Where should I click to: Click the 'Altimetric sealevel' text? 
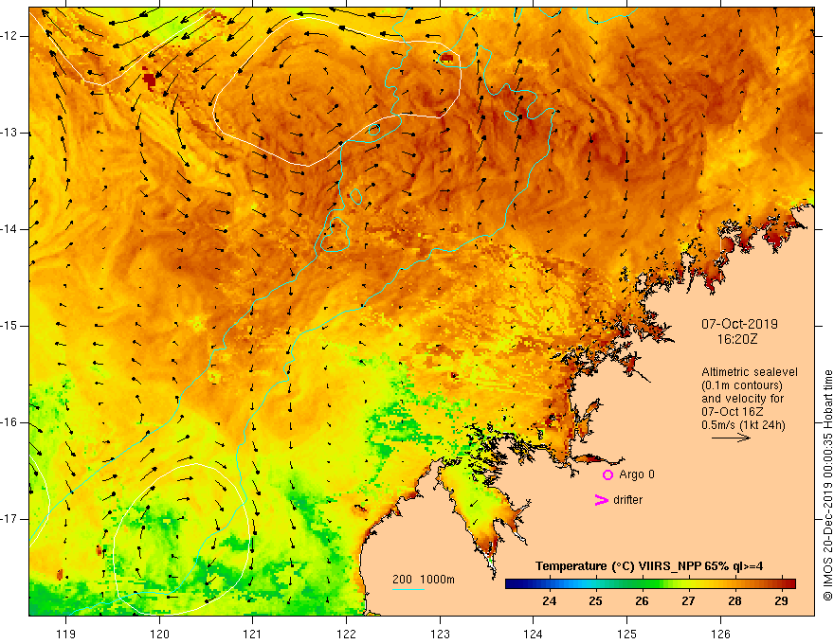coord(750,372)
